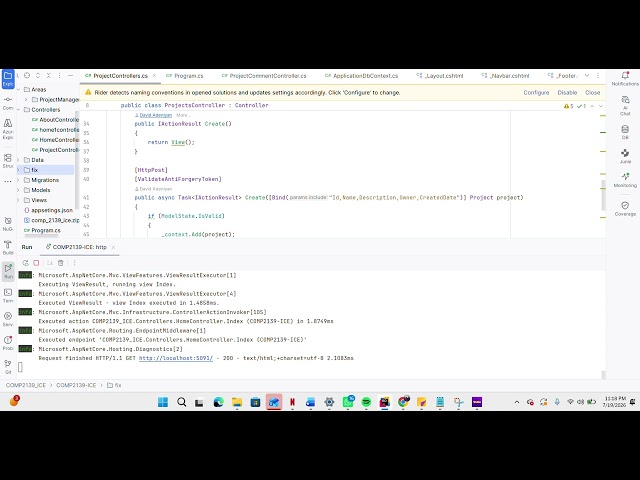Image resolution: width=640 pixels, height=480 pixels.
Task: Switch to _Navbar.cshtml tab
Action: click(506, 76)
